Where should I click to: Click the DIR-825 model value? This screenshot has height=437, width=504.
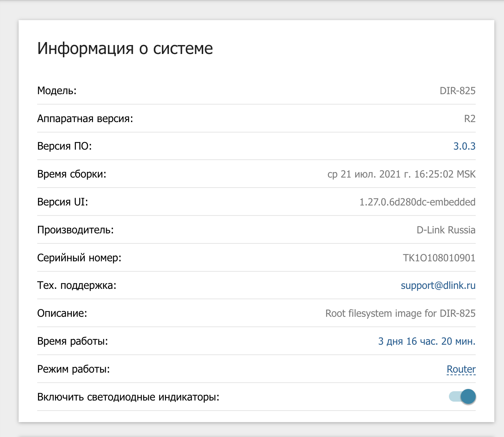pyautogui.click(x=457, y=91)
